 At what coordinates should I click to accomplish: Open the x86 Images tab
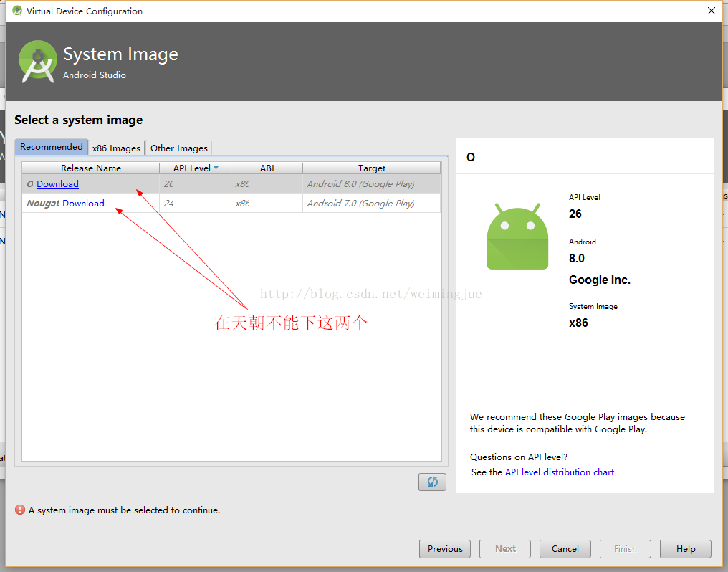tap(116, 148)
